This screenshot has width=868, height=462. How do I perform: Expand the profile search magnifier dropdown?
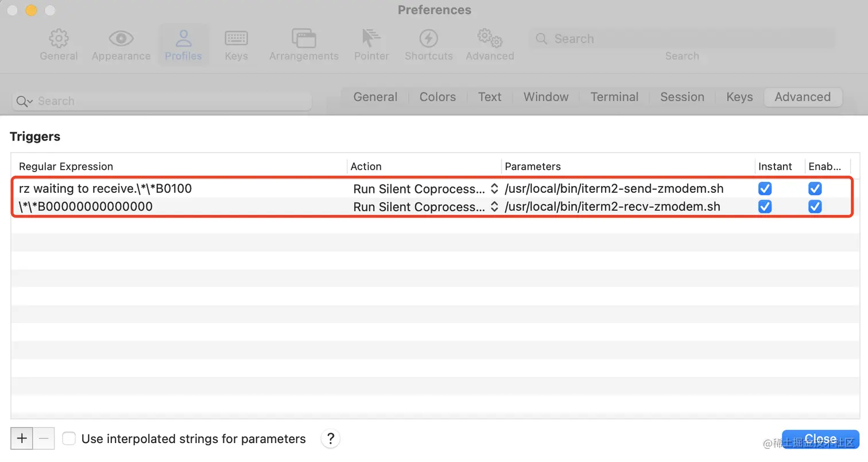coord(24,102)
